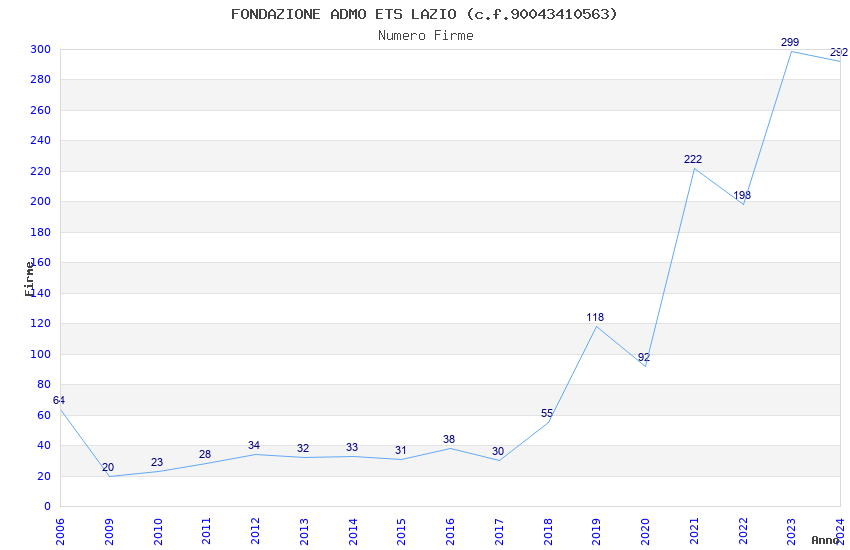Click the data label 23 for 2010
850x550 pixels.
point(157,462)
